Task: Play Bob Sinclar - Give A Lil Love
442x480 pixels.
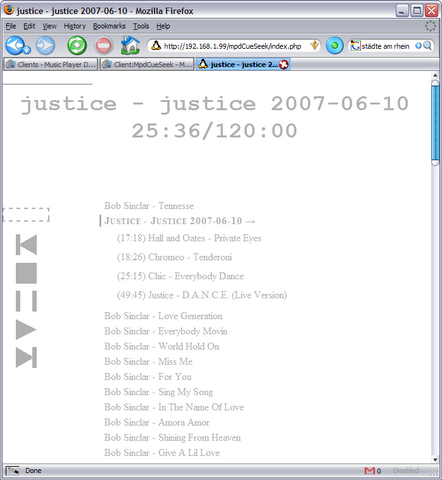Action: pos(162,453)
